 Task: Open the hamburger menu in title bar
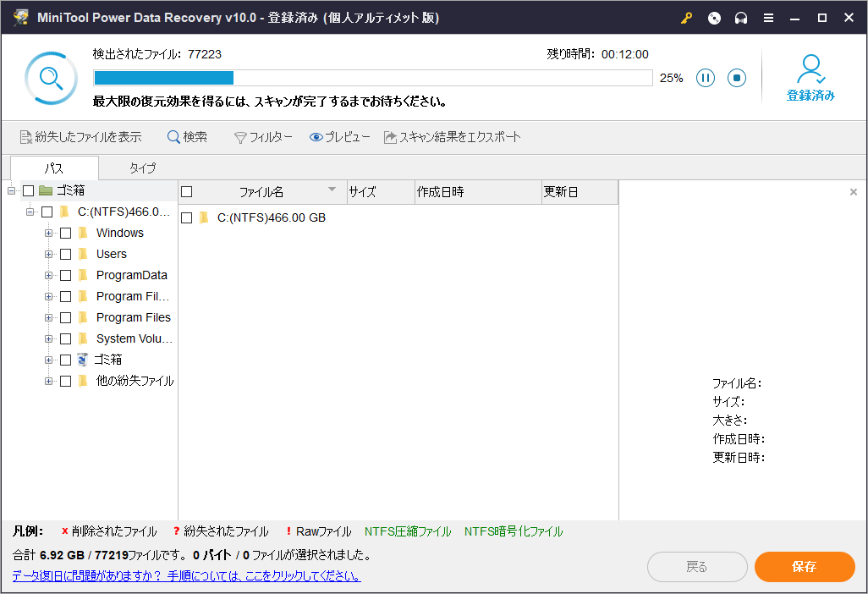768,18
